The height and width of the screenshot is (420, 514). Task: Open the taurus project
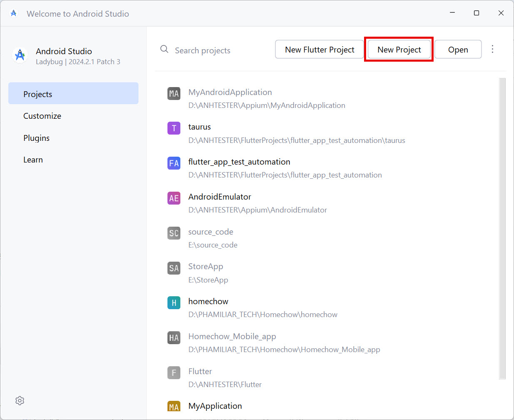coord(327,133)
